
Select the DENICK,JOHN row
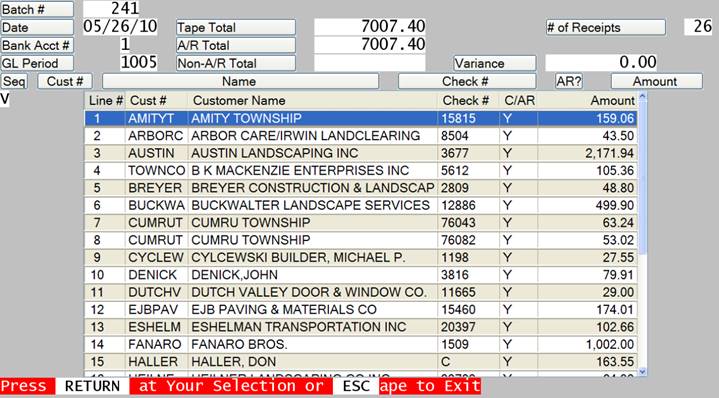pos(361,275)
